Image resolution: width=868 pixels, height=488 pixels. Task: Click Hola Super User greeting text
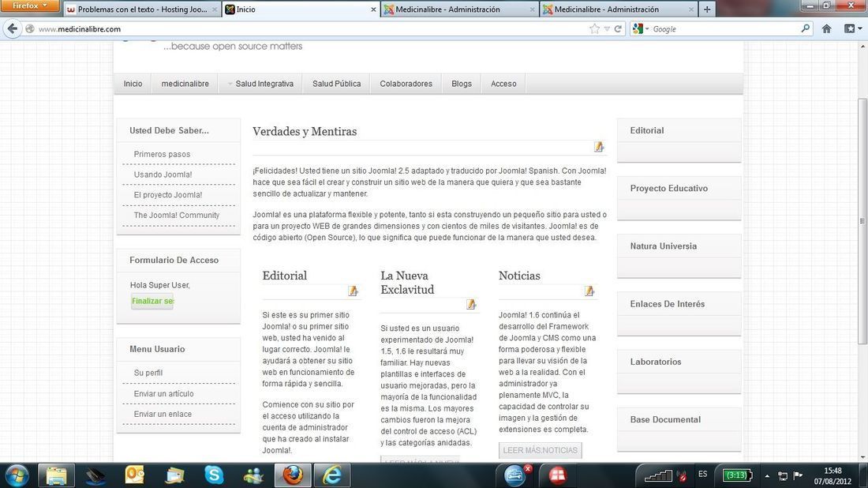pyautogui.click(x=160, y=285)
